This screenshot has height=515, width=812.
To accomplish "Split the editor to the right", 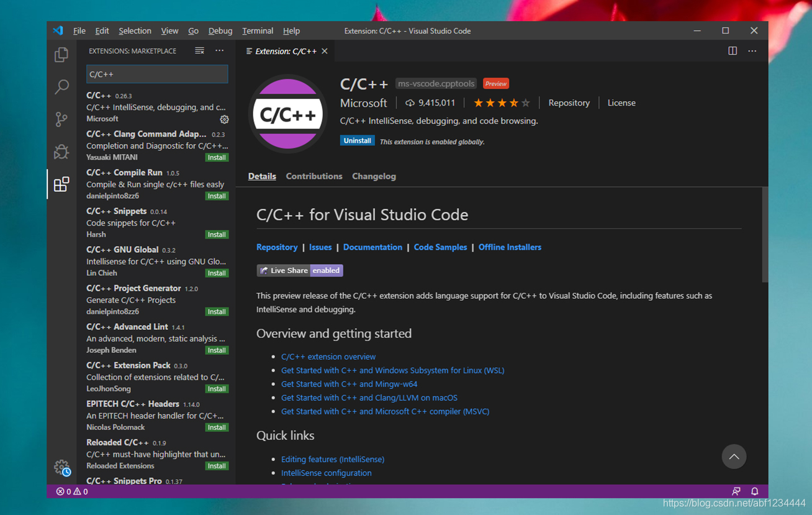I will [x=733, y=51].
